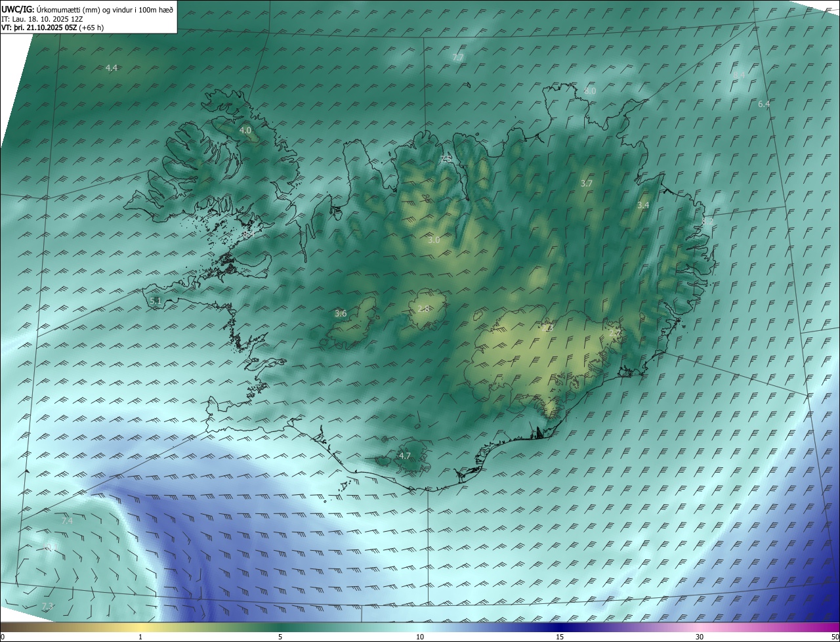840x642 pixels.
Task: Click the 5 tick on the color scale
Action: click(x=280, y=637)
